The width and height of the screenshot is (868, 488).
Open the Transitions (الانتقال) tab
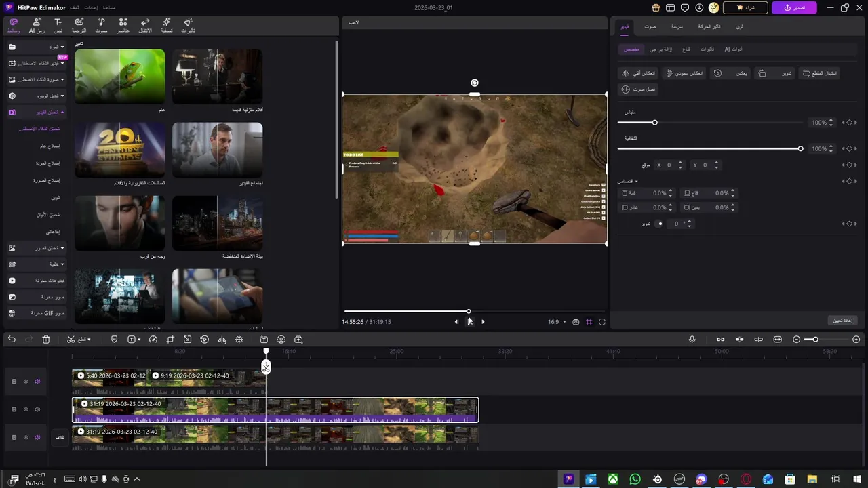point(145,26)
